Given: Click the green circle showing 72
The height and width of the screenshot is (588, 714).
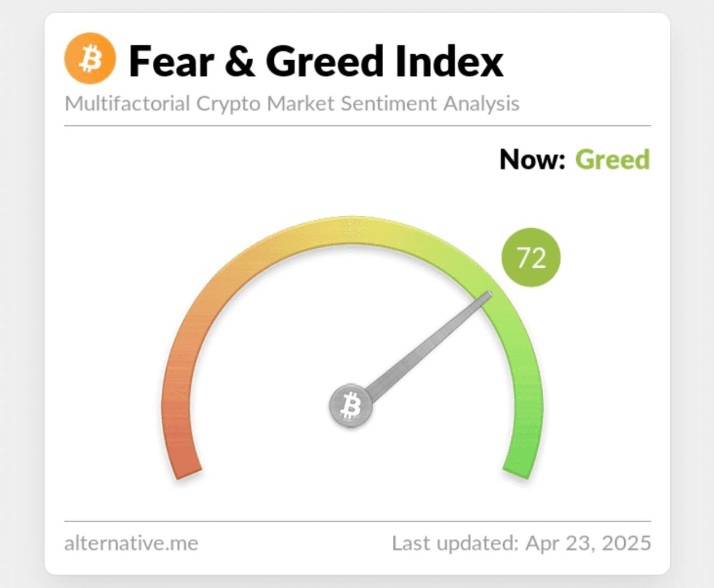Looking at the screenshot, I should click(530, 257).
